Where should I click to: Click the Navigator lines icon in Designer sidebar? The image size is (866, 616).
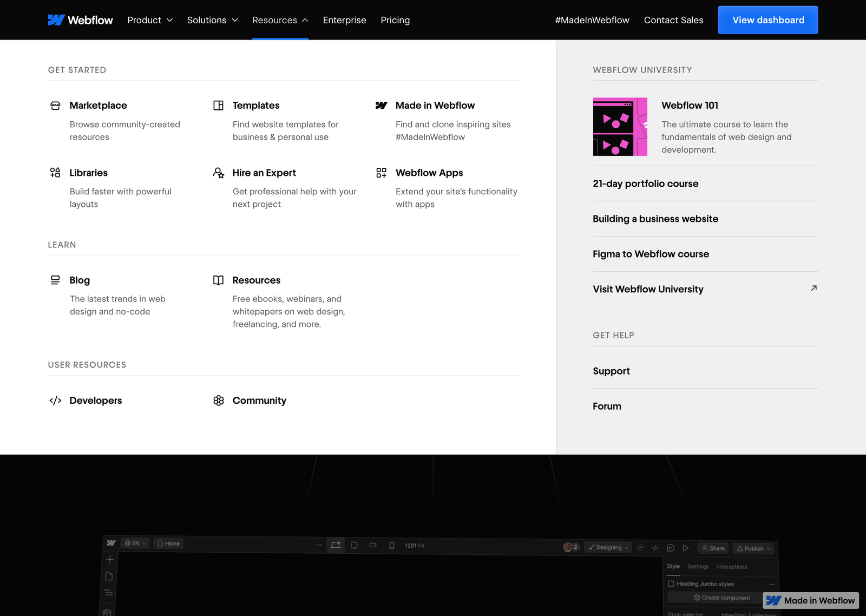[x=108, y=593]
